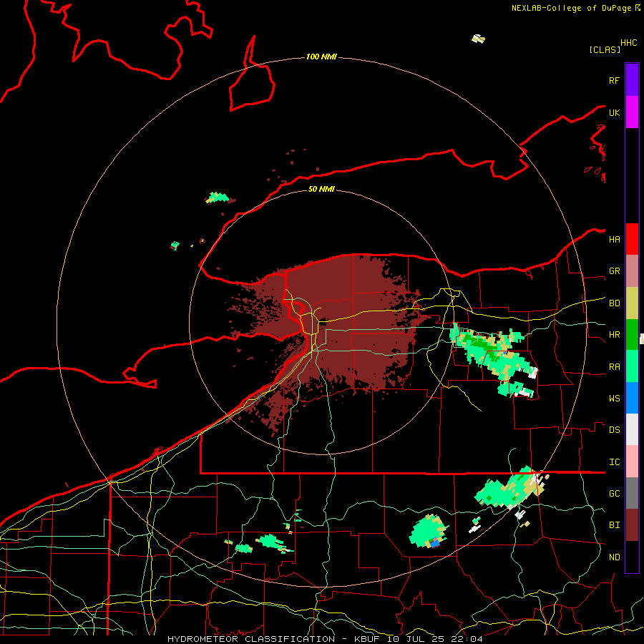Click the 100 NMI range ring label
Image resolution: width=644 pixels, height=644 pixels.
tap(321, 57)
